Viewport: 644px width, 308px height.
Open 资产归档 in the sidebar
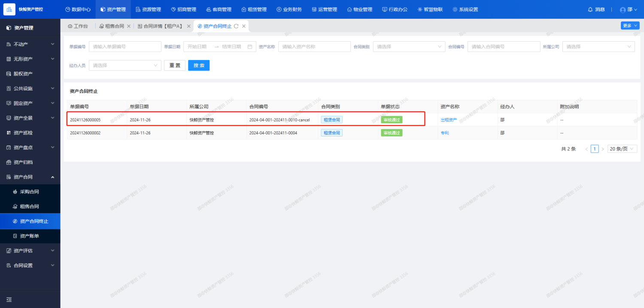click(30, 162)
